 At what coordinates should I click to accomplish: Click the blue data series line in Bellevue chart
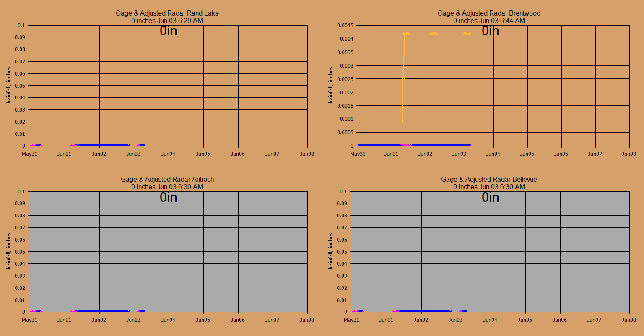(x=424, y=311)
